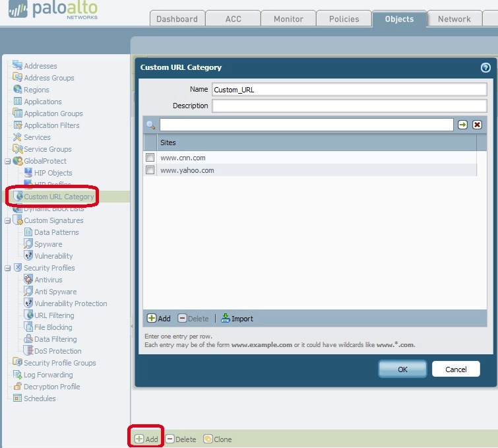Image resolution: width=498 pixels, height=448 pixels.
Task: Import a site list
Action: tap(237, 319)
